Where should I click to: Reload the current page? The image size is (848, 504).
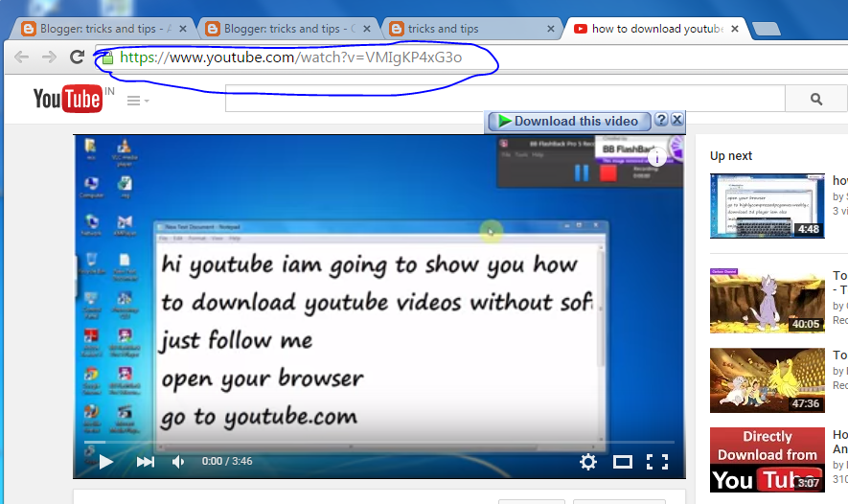pyautogui.click(x=78, y=57)
